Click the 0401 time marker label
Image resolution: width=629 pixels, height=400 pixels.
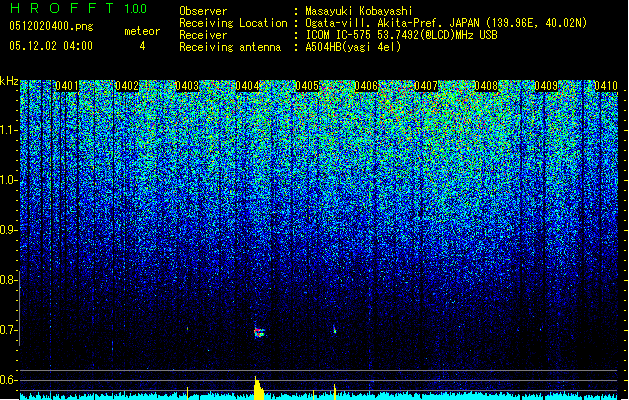[67, 86]
